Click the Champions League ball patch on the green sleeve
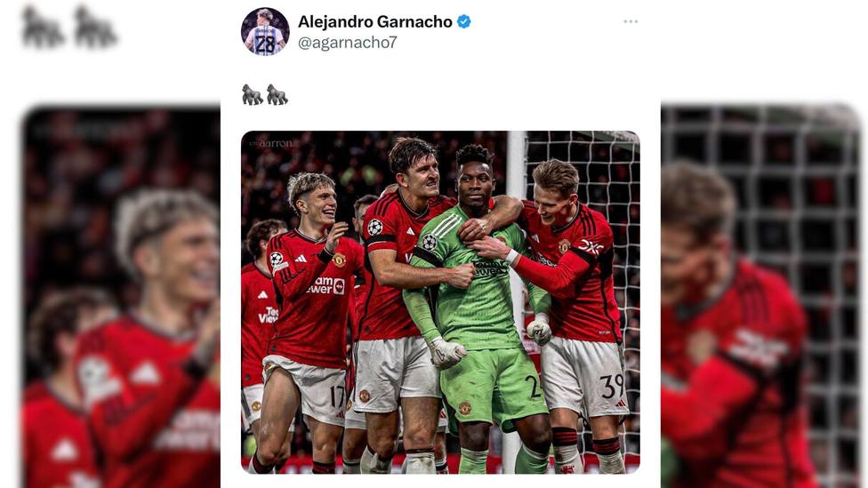Screen dimensions: 868x488 pyautogui.click(x=430, y=242)
